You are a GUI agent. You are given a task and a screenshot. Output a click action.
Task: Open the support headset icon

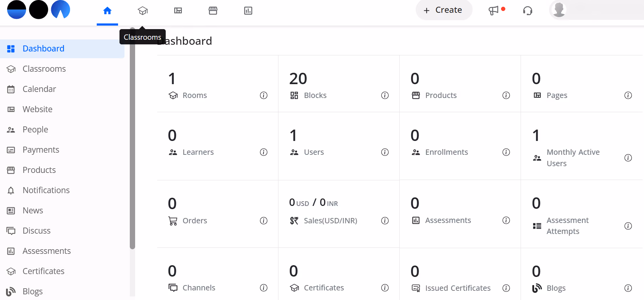click(528, 11)
